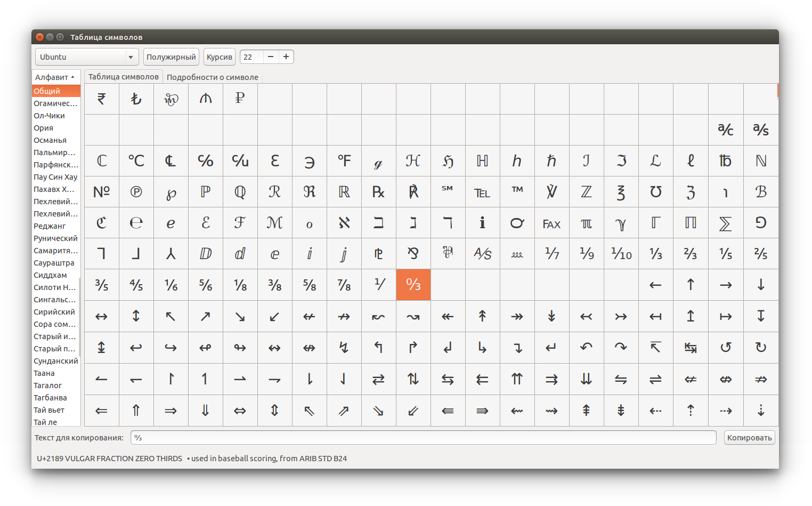Open the Ubuntu font dropdown
The image size is (812, 506).
(86, 57)
